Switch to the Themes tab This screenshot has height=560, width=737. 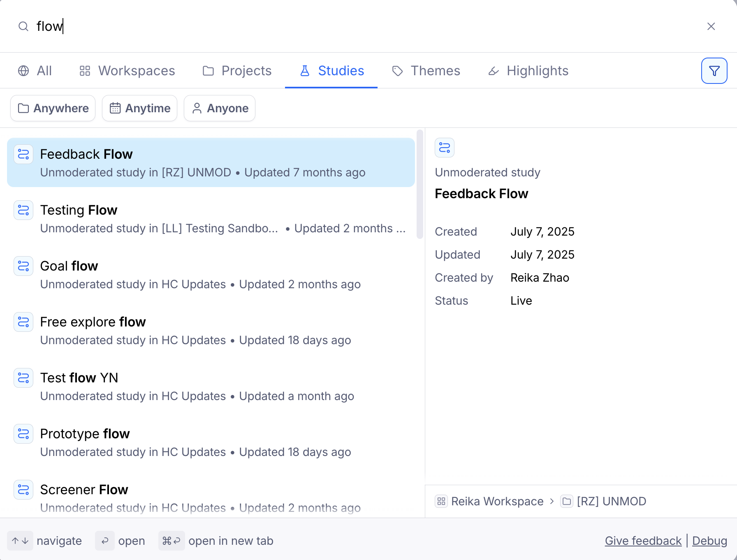point(426,71)
